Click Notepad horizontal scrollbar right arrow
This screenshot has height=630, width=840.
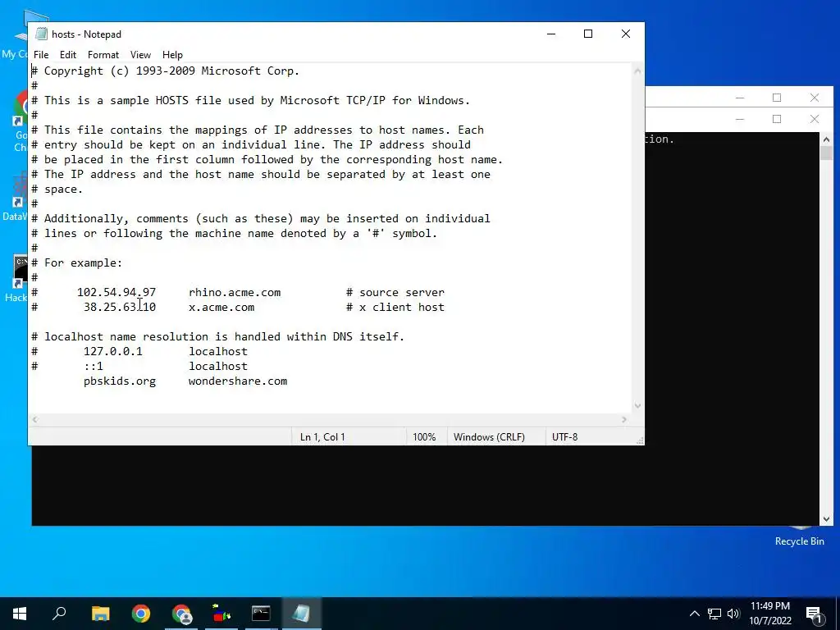pyautogui.click(x=624, y=419)
